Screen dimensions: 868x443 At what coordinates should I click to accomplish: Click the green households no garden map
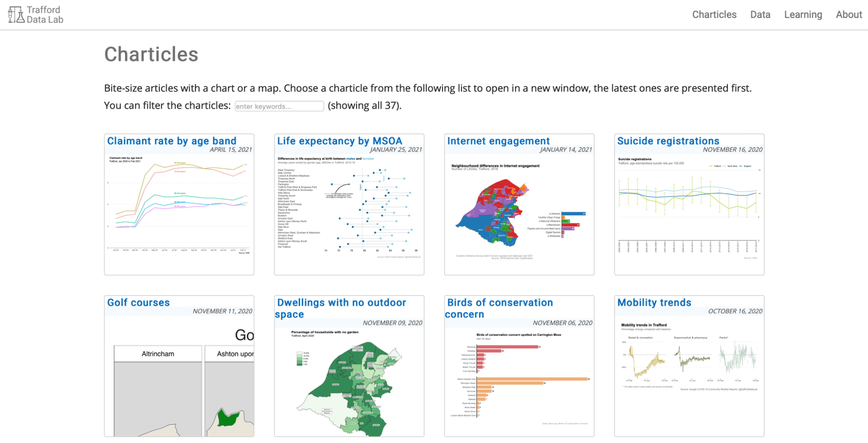(x=349, y=383)
